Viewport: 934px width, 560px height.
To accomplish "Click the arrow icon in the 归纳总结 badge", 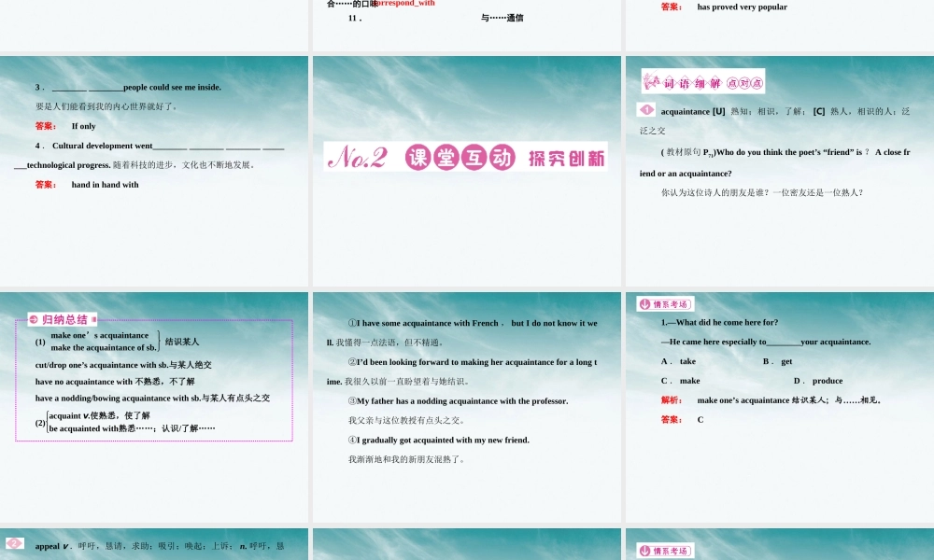I will click(34, 319).
